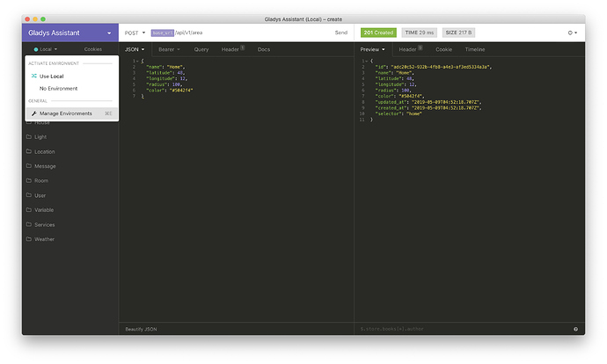Open the Gladys Assistant workspace dropdown

pos(70,33)
